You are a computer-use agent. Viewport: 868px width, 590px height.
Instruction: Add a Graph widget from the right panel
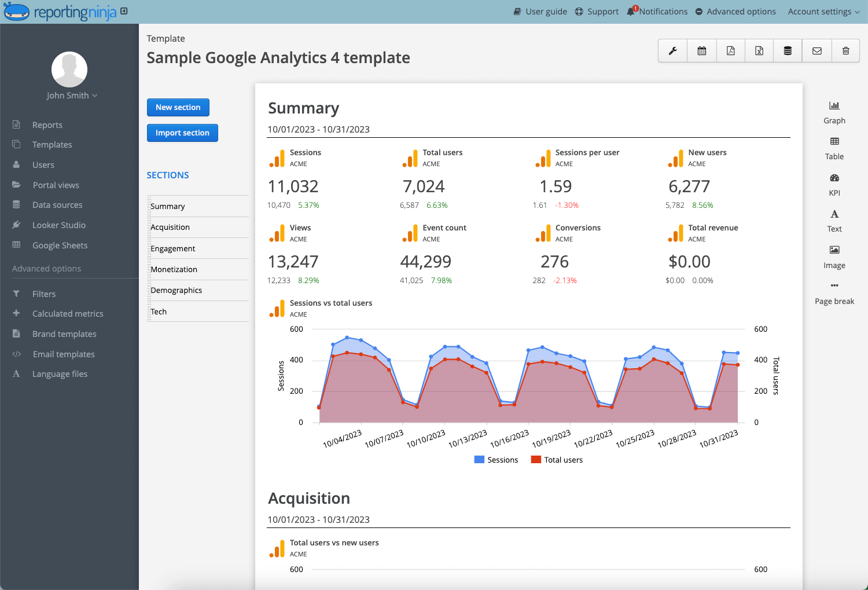pyautogui.click(x=834, y=112)
